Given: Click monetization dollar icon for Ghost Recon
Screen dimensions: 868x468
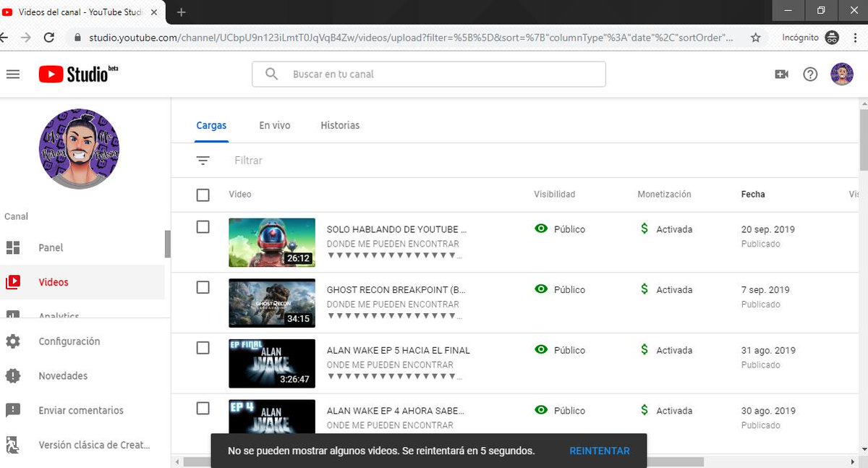Looking at the screenshot, I should [644, 289].
